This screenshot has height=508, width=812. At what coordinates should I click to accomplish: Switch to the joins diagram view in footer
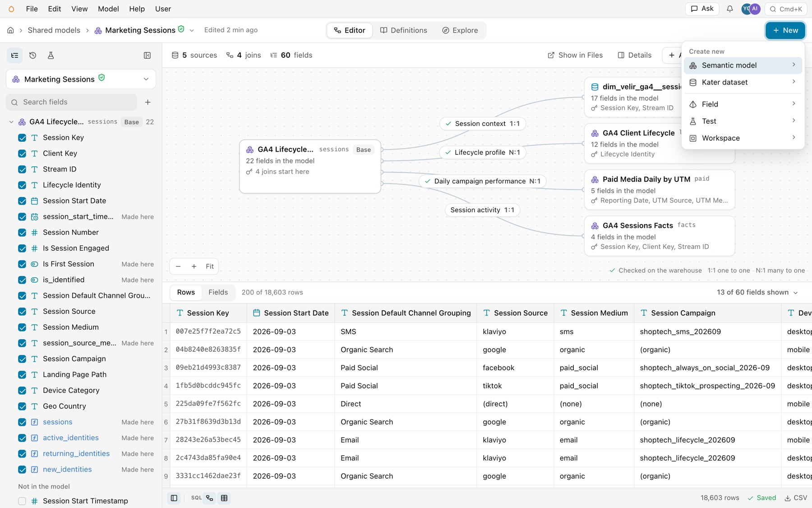[209, 498]
